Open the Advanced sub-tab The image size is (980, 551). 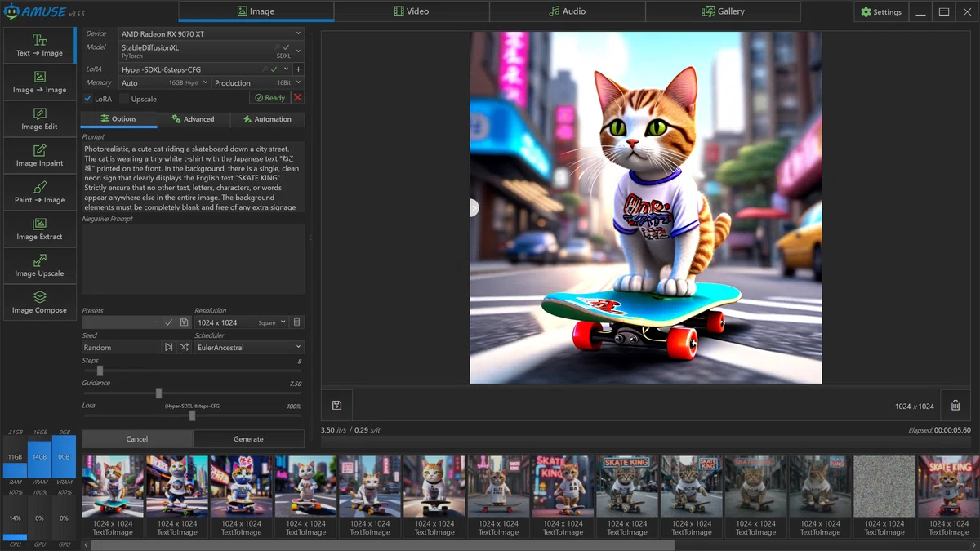coord(193,119)
